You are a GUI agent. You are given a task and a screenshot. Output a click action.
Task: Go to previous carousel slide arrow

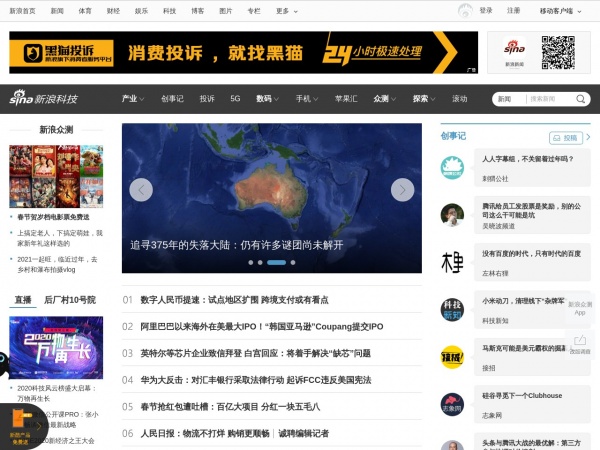pyautogui.click(x=141, y=190)
